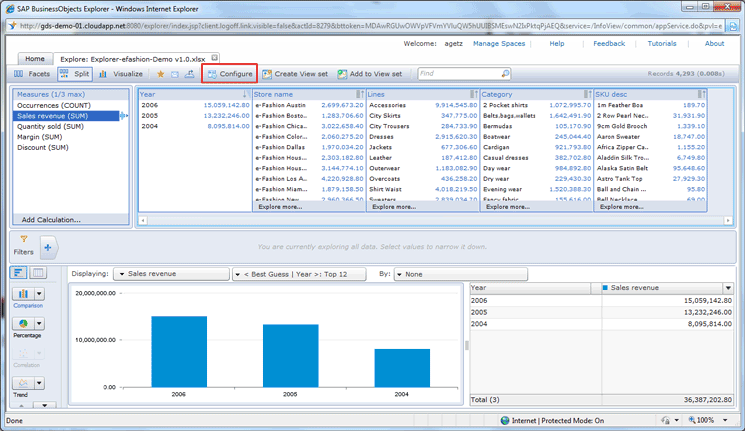Select the table view toggle icon

(38, 272)
